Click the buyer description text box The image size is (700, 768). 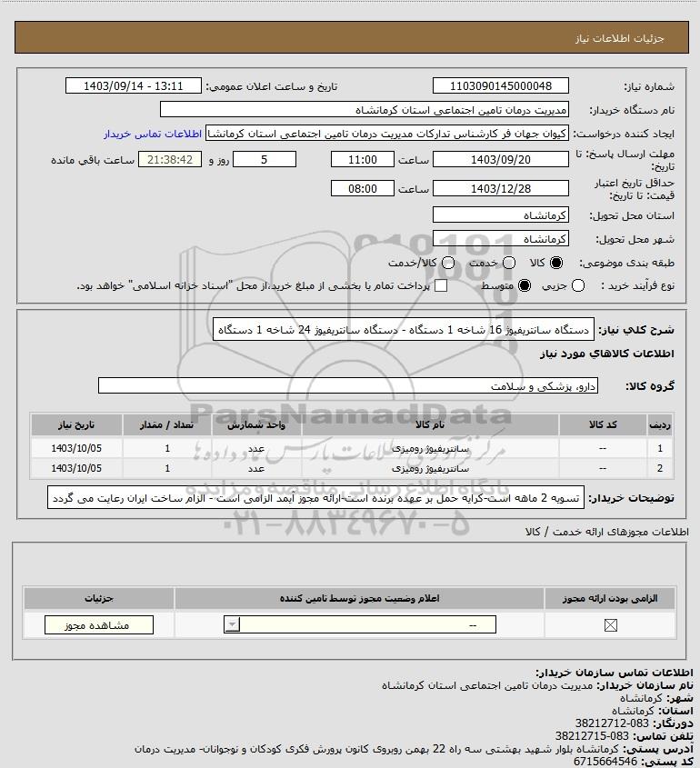point(316,498)
